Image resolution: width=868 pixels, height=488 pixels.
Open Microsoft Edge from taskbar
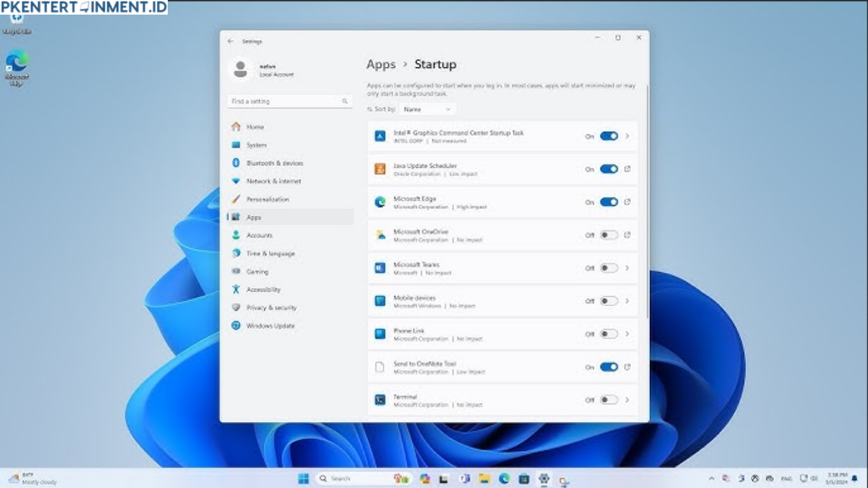tap(504, 478)
